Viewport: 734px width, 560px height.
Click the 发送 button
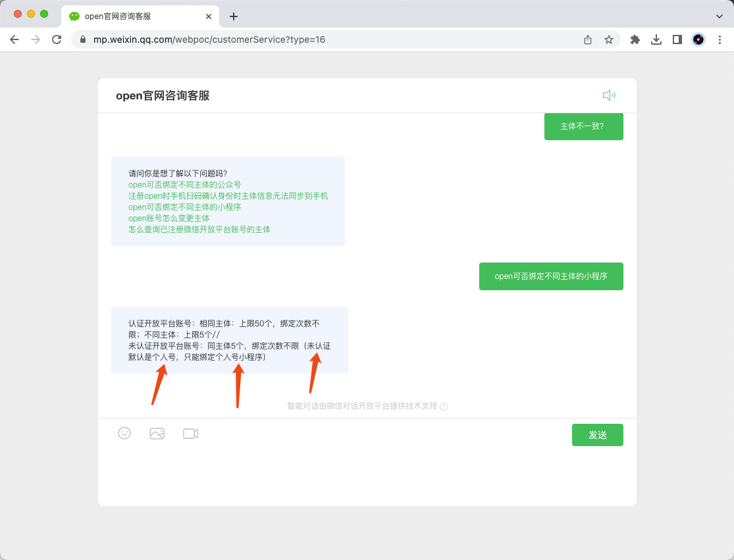click(x=597, y=435)
